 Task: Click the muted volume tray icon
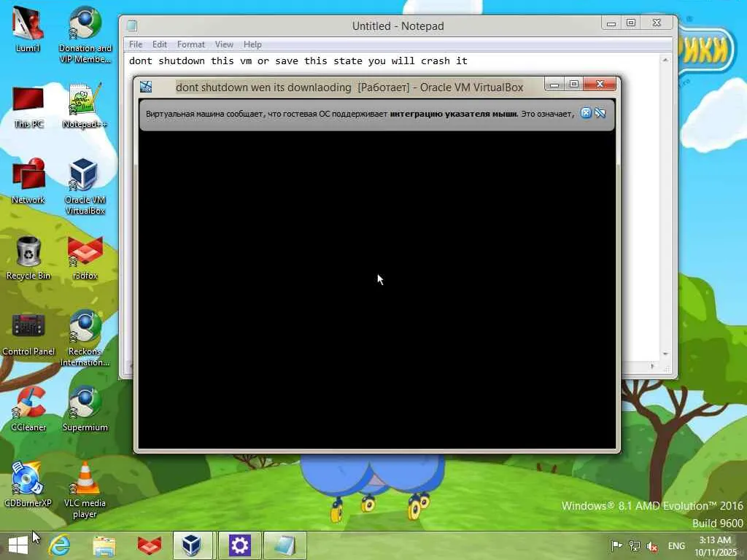652,546
